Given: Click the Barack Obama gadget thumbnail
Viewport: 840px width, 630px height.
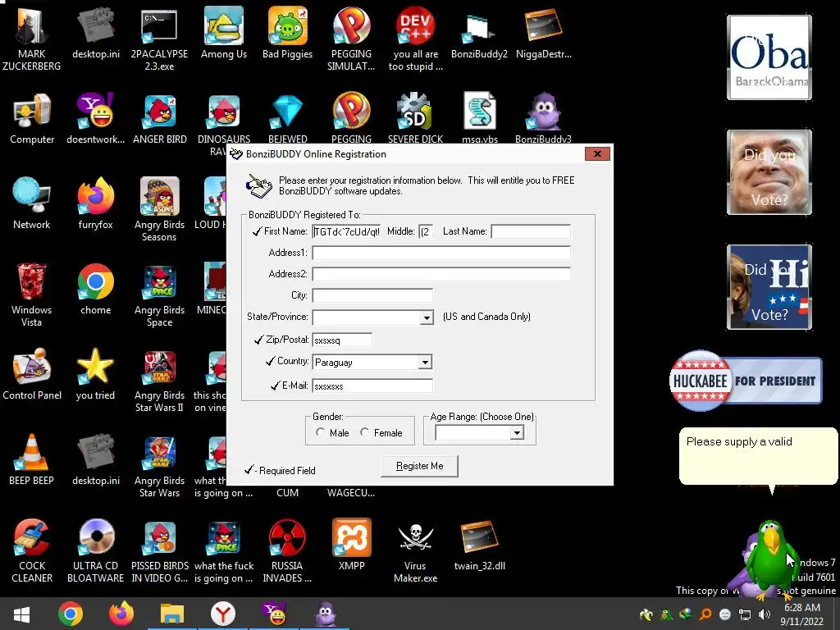Looking at the screenshot, I should tap(769, 57).
